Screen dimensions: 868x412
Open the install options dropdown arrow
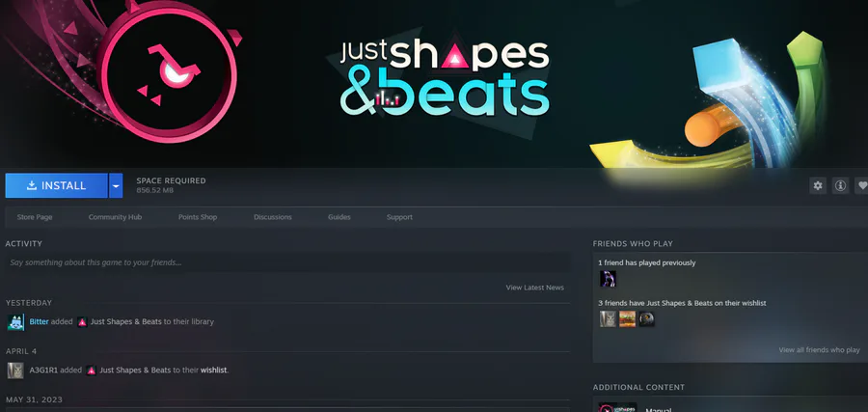pyautogui.click(x=116, y=185)
